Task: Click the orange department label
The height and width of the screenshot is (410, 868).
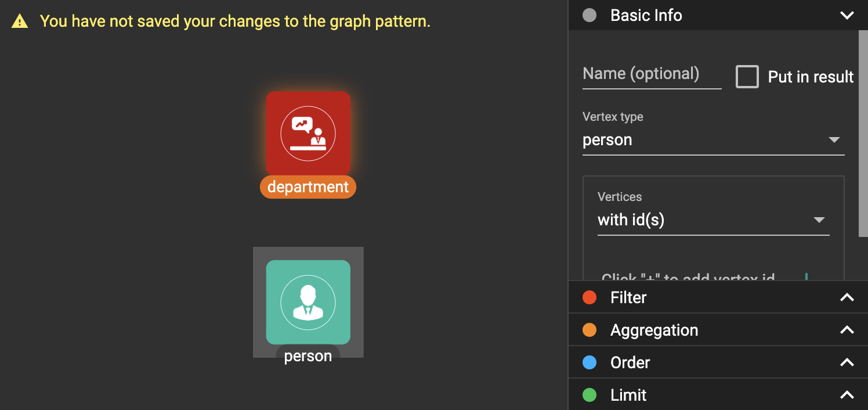Action: 308,187
